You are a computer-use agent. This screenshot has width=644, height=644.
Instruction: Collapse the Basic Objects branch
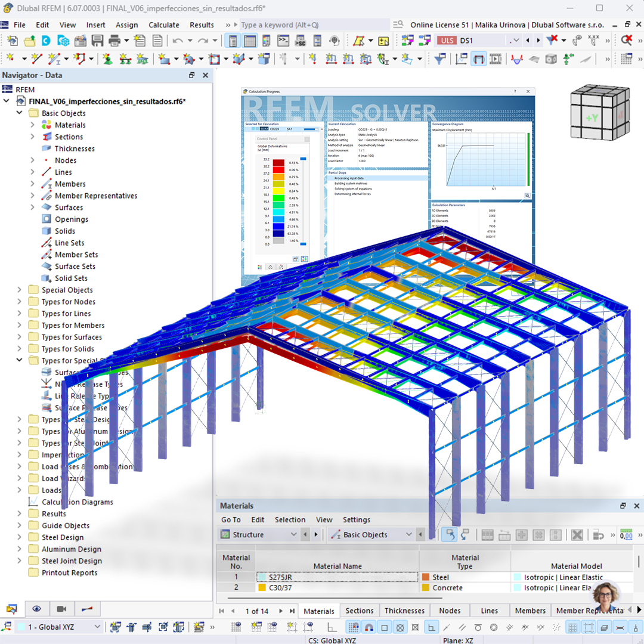[19, 113]
